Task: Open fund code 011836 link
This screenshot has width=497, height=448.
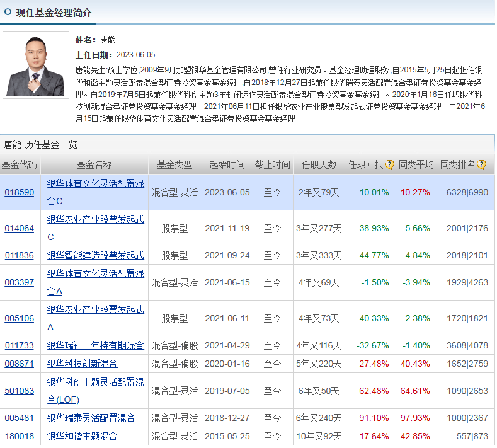Action: (20, 255)
